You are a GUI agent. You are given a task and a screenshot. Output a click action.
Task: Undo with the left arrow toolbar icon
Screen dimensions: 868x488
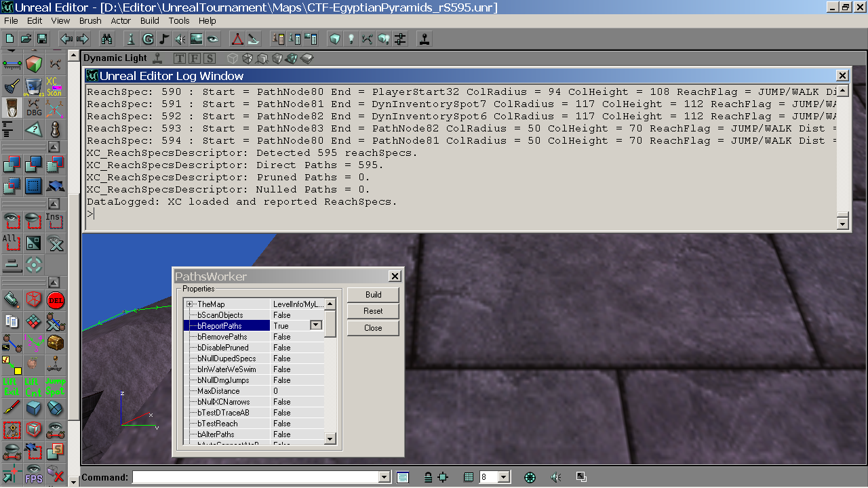click(x=66, y=39)
